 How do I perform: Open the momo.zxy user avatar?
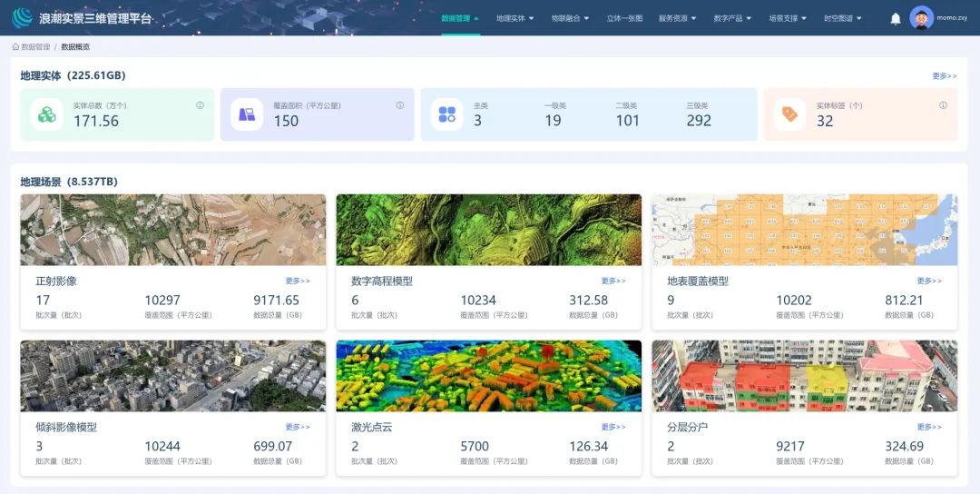[921, 17]
